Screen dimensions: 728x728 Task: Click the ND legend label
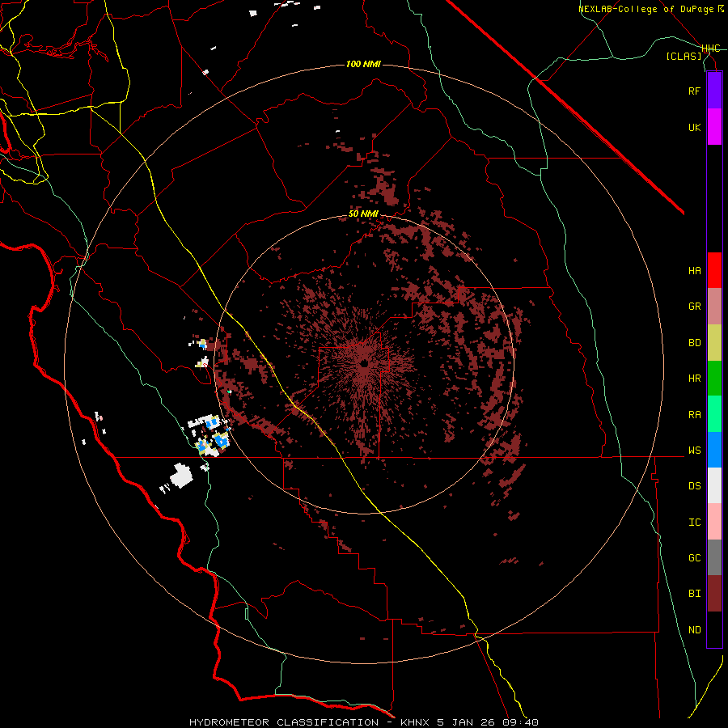click(694, 629)
